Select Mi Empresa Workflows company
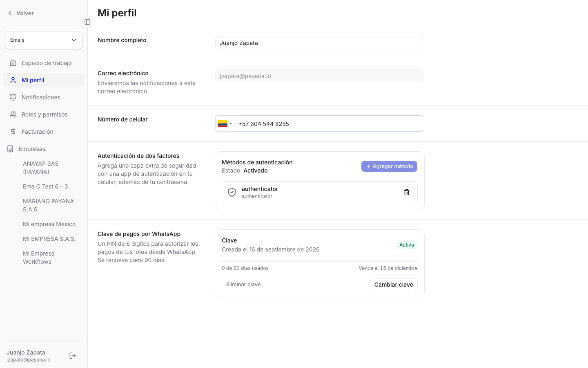The height and width of the screenshot is (368, 588). (x=39, y=258)
